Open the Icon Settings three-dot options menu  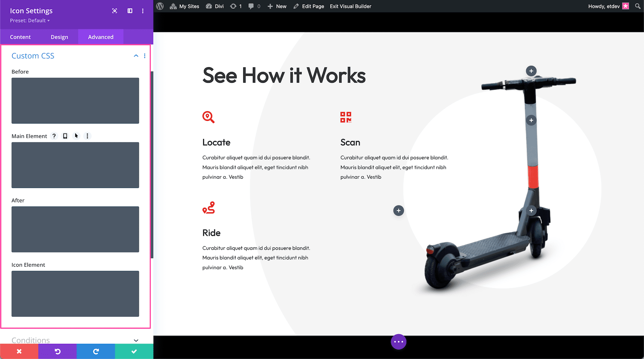(143, 11)
